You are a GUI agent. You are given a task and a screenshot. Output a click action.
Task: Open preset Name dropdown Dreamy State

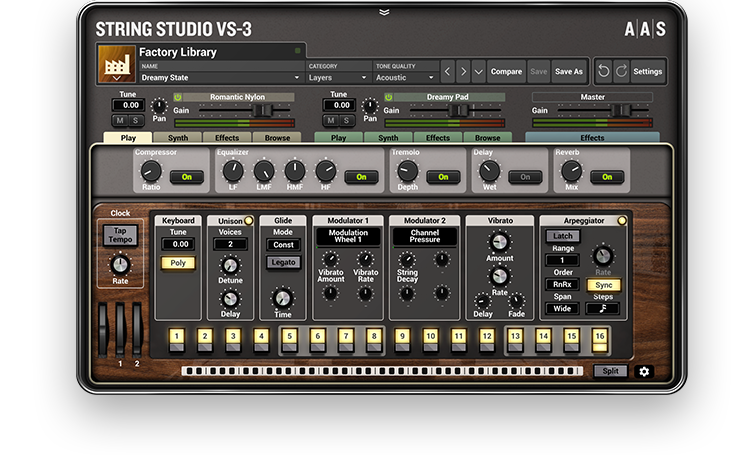pyautogui.click(x=221, y=78)
